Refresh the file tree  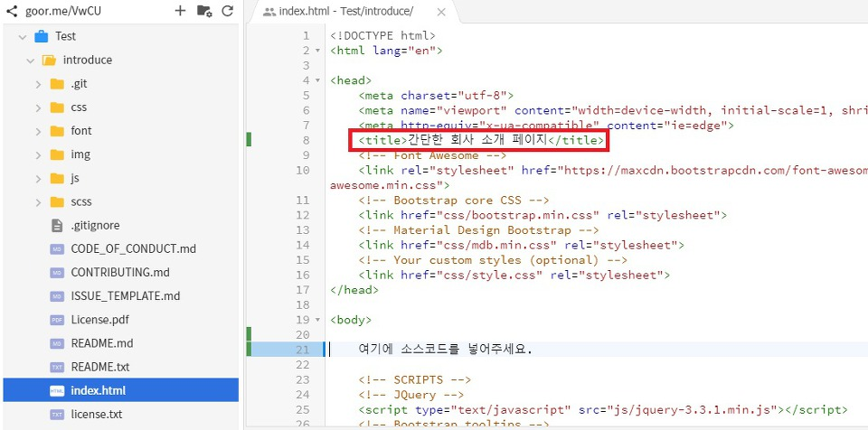tap(228, 11)
